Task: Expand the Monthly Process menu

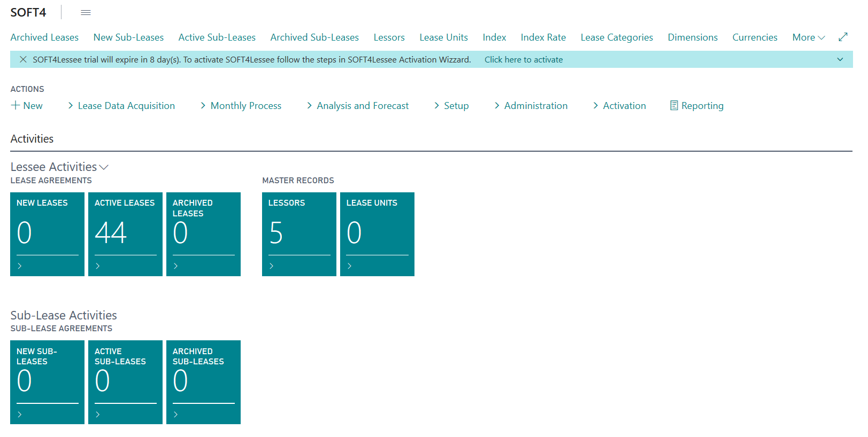Action: coord(241,106)
